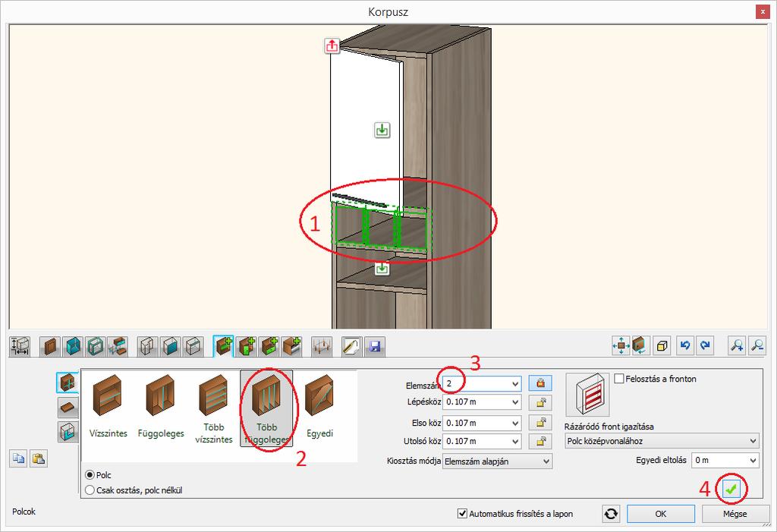Open the cabinet dimensions tool icon

coord(20,346)
